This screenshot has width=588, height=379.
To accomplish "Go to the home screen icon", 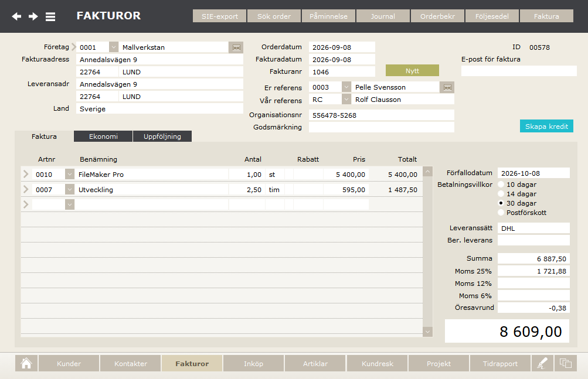I will tap(26, 363).
